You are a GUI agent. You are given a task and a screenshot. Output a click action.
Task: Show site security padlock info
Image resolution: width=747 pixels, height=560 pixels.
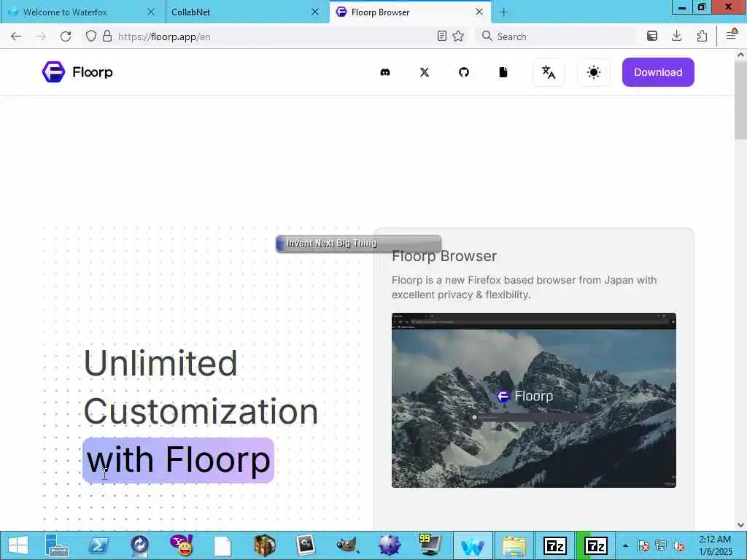(x=107, y=36)
